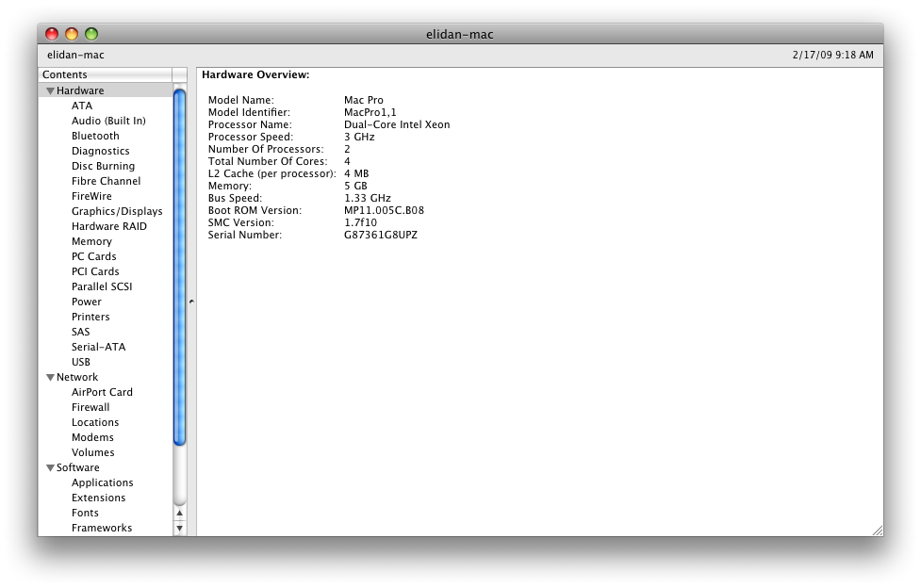Open Audio (Built In) details
The height and width of the screenshot is (588, 921).
tap(108, 121)
